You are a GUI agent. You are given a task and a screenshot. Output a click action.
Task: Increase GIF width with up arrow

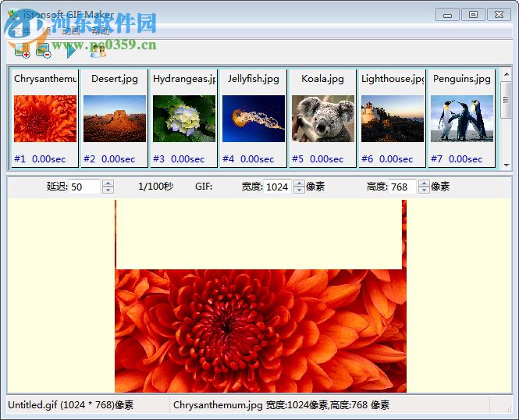pyautogui.click(x=299, y=183)
